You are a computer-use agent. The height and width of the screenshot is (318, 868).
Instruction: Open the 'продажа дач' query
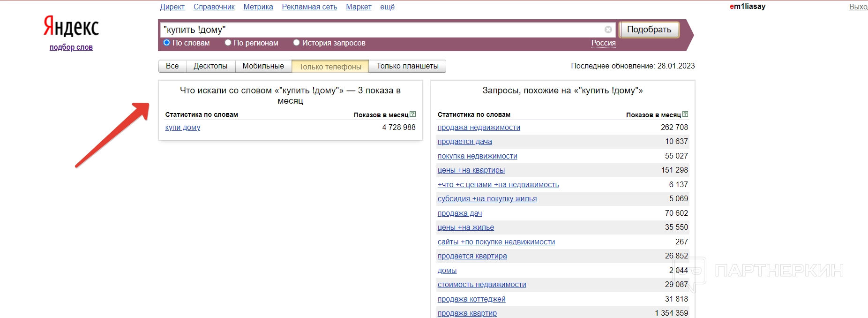point(460,213)
